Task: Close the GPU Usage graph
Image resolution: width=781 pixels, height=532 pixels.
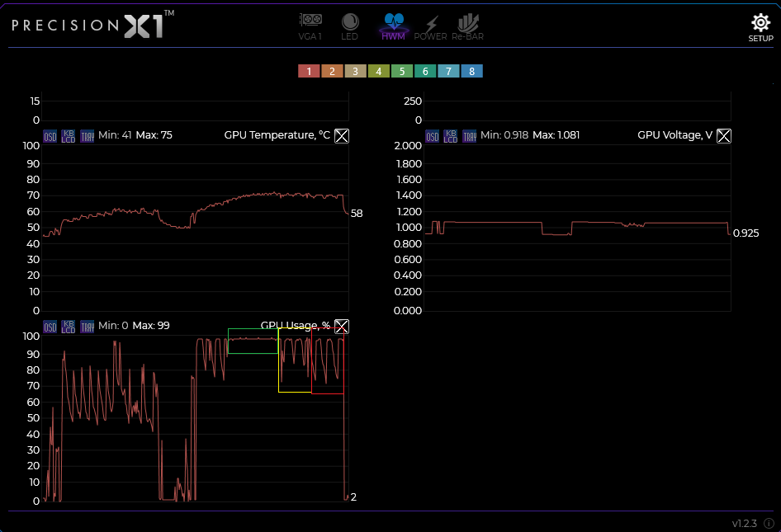Action: coord(342,326)
